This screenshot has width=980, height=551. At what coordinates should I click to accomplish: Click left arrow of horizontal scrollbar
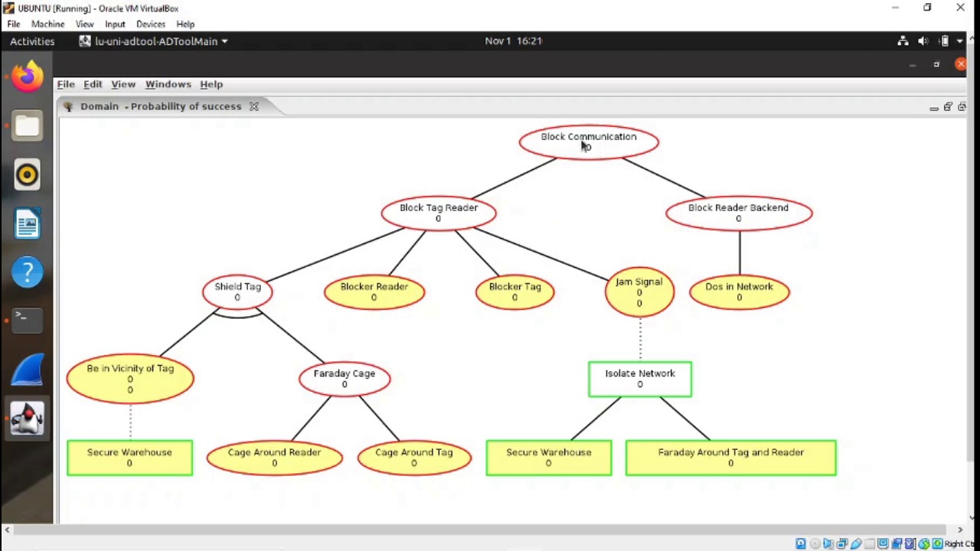click(x=7, y=529)
